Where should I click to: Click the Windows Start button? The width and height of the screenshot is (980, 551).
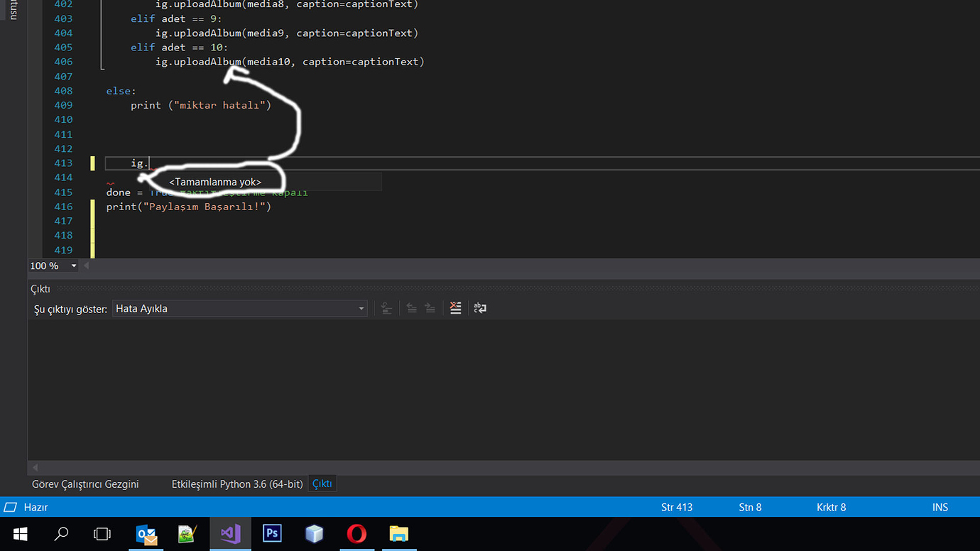pyautogui.click(x=20, y=533)
